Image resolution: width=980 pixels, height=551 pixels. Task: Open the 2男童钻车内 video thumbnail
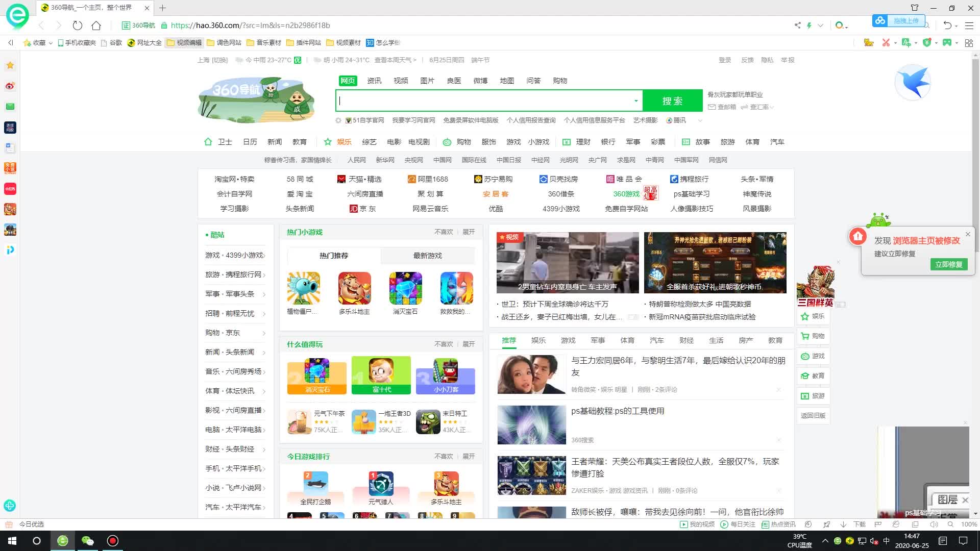pos(568,263)
